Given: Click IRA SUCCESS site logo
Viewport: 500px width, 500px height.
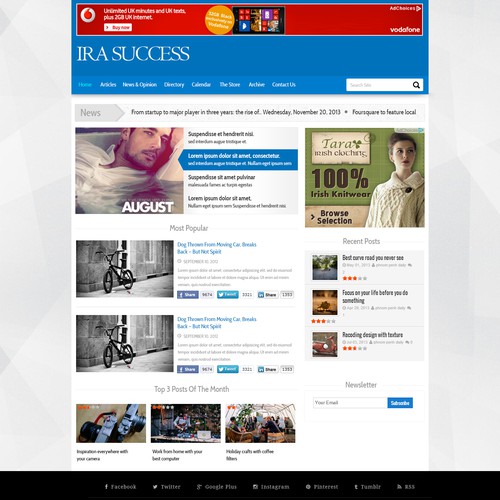Looking at the screenshot, I should point(133,54).
